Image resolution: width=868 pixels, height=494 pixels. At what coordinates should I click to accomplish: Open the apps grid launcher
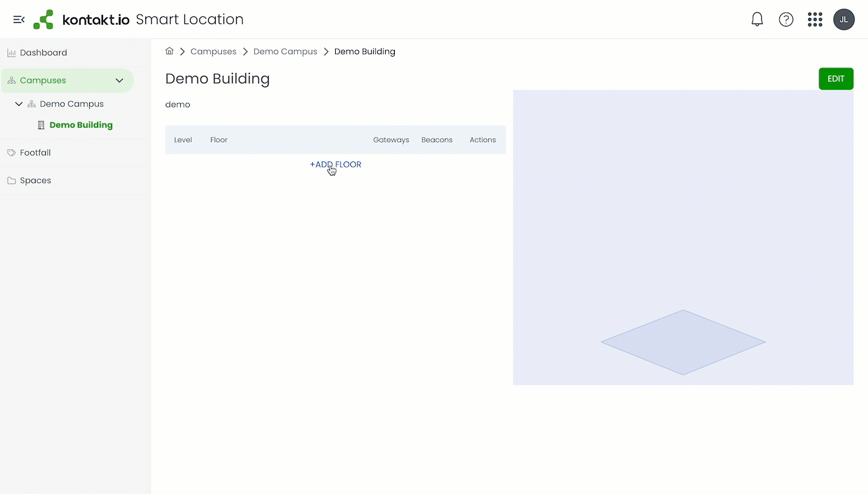[815, 19]
